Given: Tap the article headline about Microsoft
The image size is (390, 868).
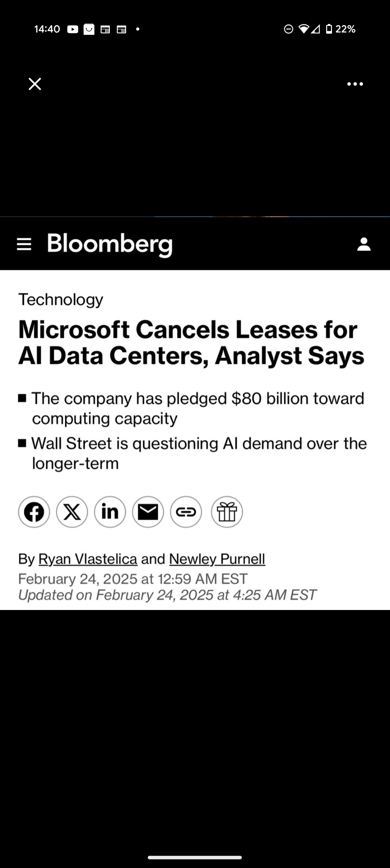Looking at the screenshot, I should 191,342.
